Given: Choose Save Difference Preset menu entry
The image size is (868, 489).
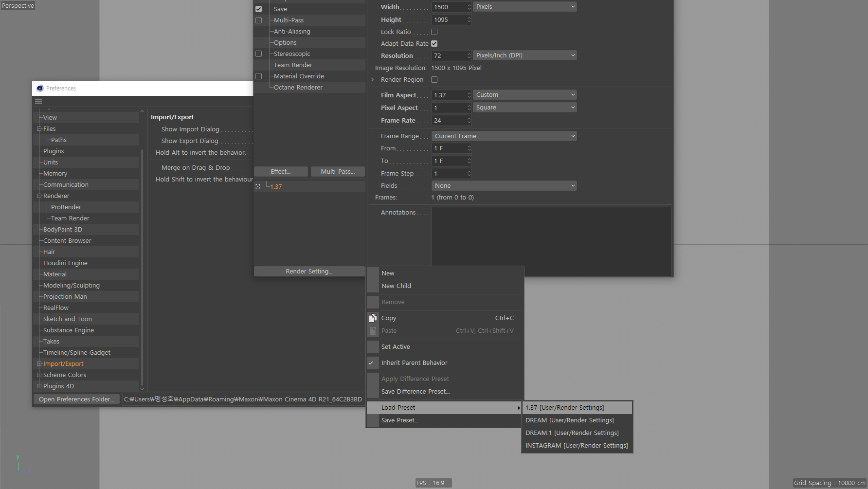Looking at the screenshot, I should coord(445,391).
